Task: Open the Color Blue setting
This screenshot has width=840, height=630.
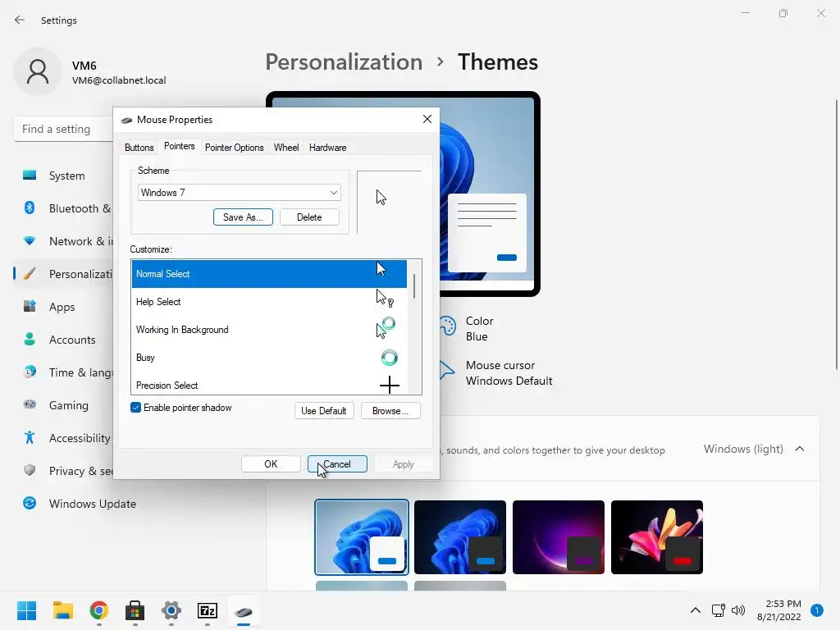Action: pyautogui.click(x=467, y=328)
